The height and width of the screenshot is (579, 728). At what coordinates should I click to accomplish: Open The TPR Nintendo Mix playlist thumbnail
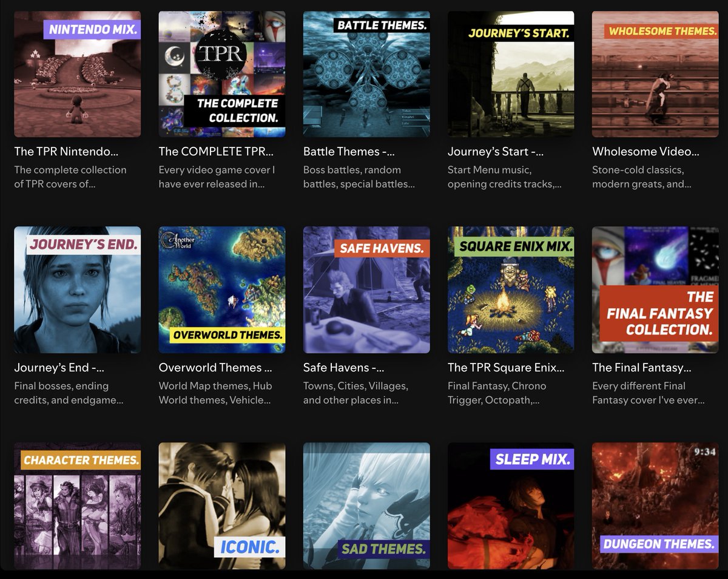[x=77, y=73]
